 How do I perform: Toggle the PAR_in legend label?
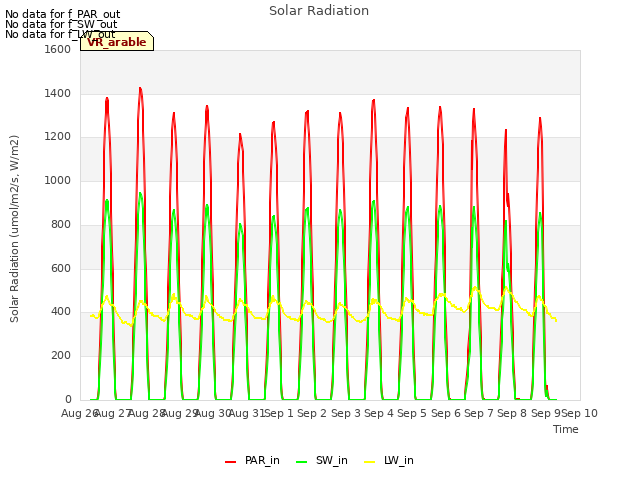pyautogui.click(x=262, y=460)
